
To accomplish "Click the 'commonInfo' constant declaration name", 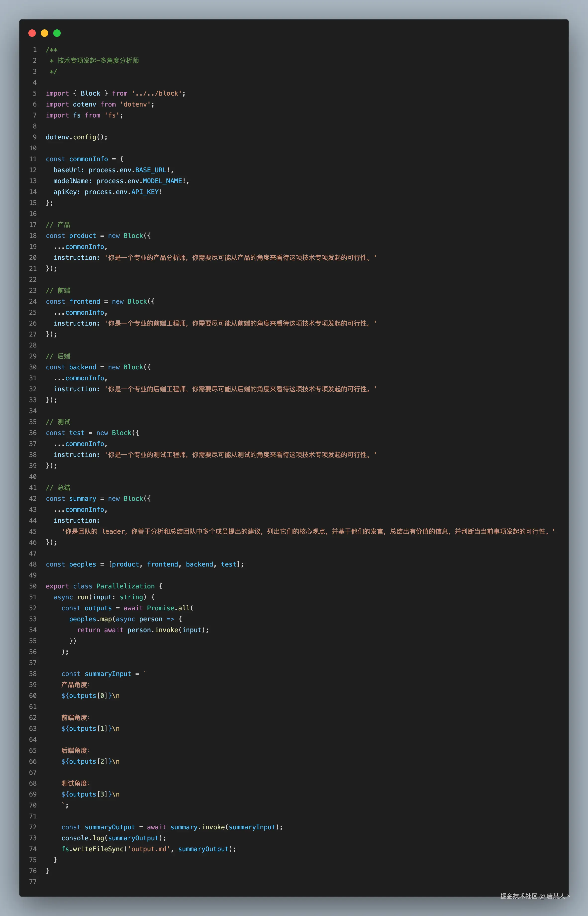I will tap(88, 159).
